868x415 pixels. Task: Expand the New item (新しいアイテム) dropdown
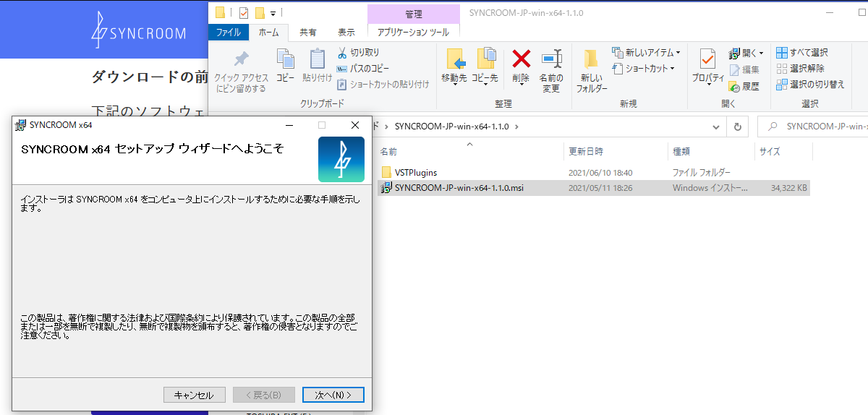[x=678, y=53]
